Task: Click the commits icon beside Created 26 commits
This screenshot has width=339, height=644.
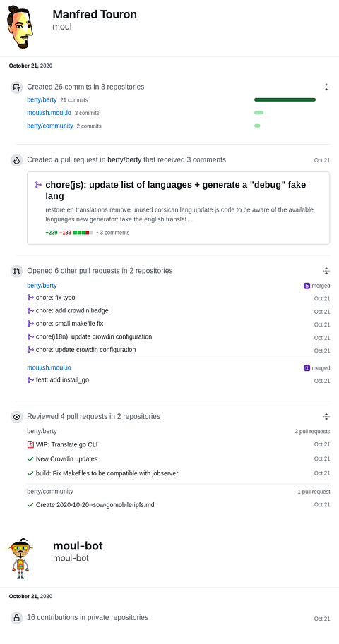Action: pyautogui.click(x=16, y=87)
